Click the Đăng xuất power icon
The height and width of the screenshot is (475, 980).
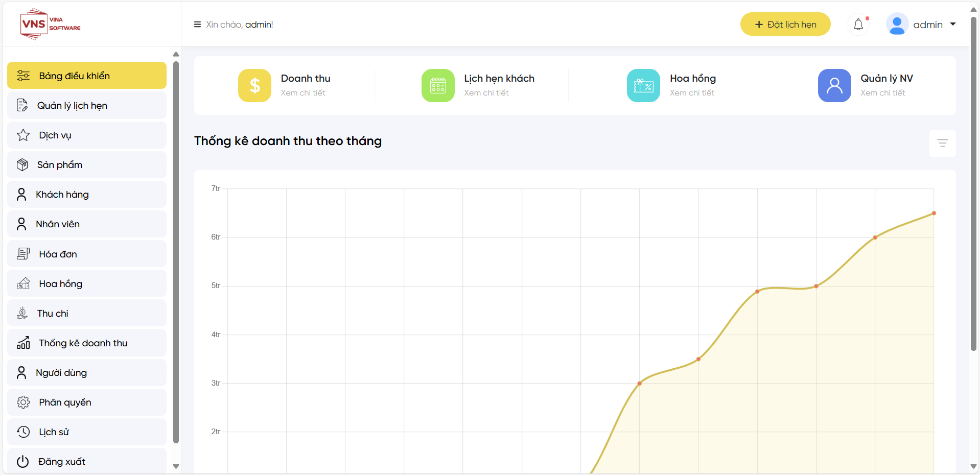pyautogui.click(x=22, y=461)
